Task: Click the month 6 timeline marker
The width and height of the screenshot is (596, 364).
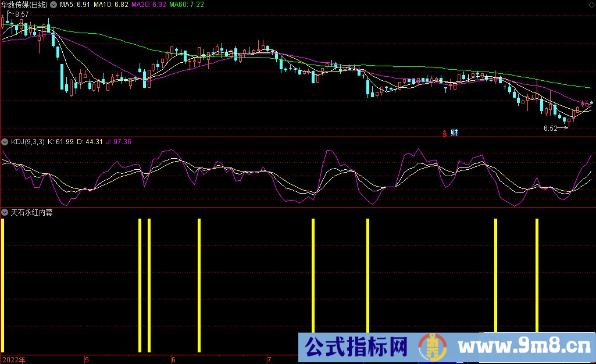Action: pos(173,360)
